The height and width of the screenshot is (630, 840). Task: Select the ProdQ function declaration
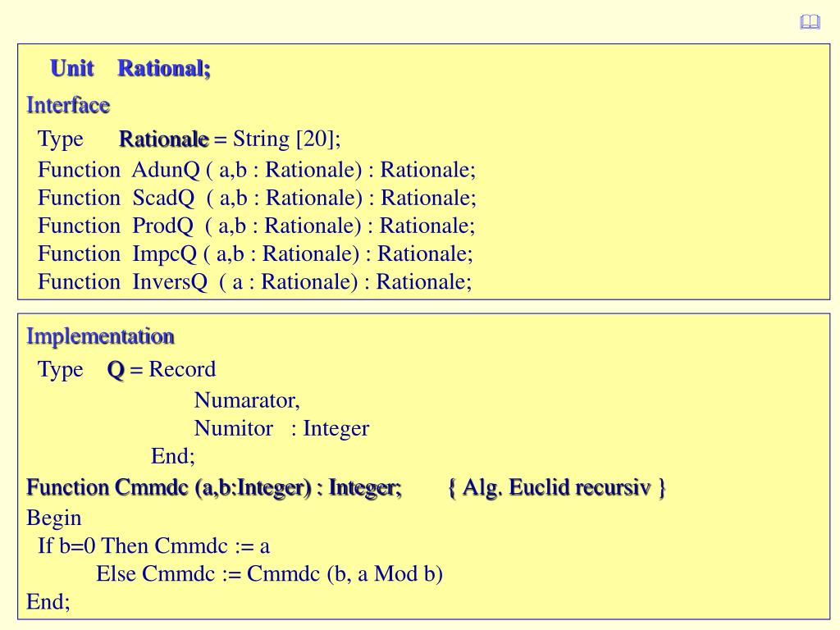256,226
